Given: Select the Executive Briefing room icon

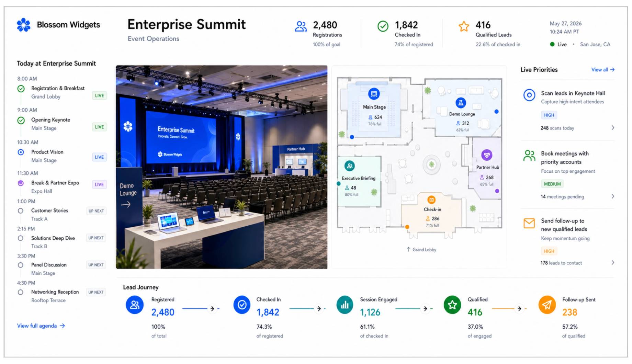Looking at the screenshot, I should coord(350,166).
